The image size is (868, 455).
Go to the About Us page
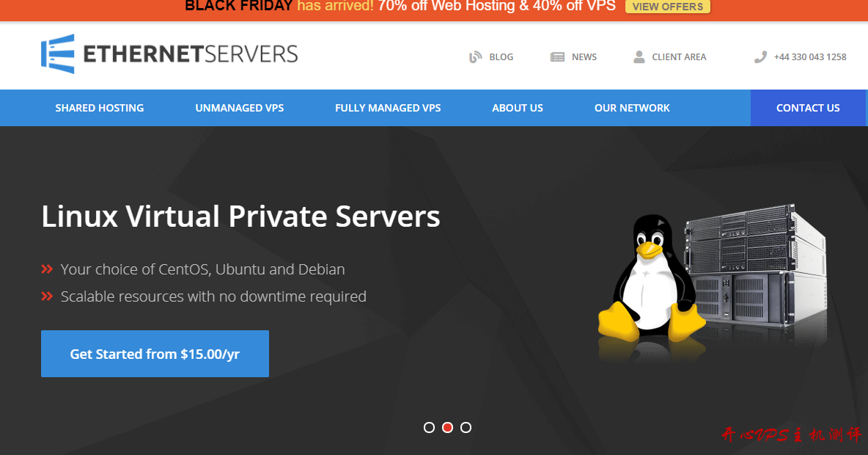coord(518,108)
